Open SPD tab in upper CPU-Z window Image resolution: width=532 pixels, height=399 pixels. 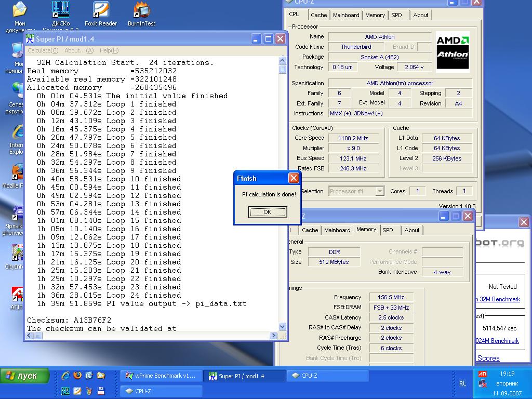(396, 15)
